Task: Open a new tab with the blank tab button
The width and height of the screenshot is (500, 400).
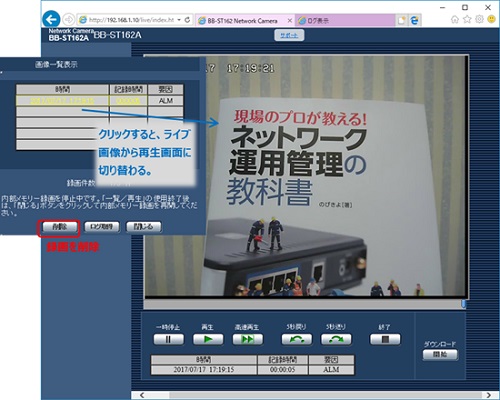Action: tap(402, 21)
